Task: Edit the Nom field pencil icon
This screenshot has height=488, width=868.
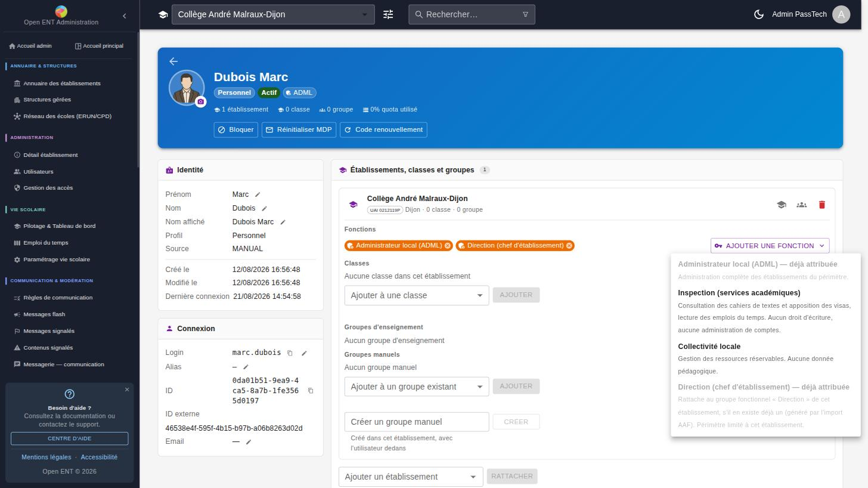Action: pos(264,208)
